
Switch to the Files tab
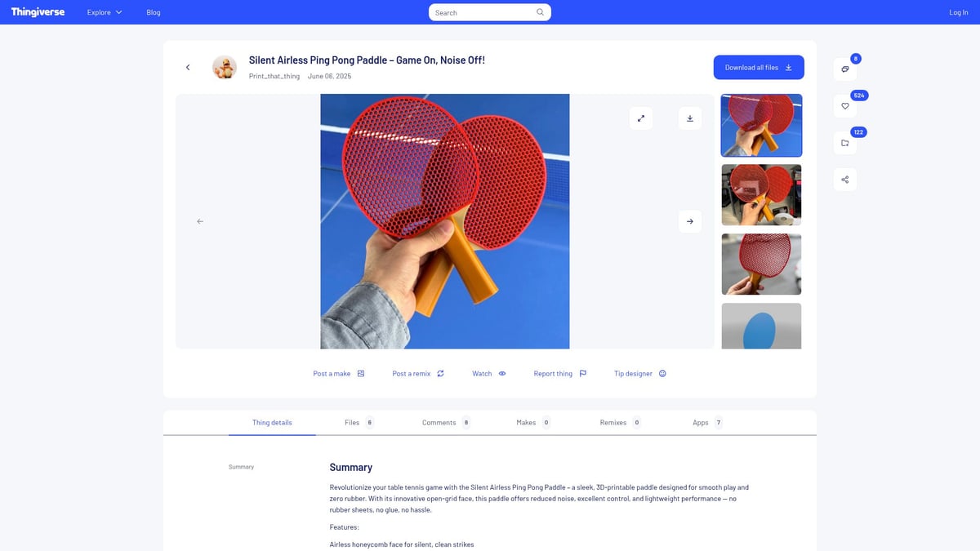tap(359, 423)
